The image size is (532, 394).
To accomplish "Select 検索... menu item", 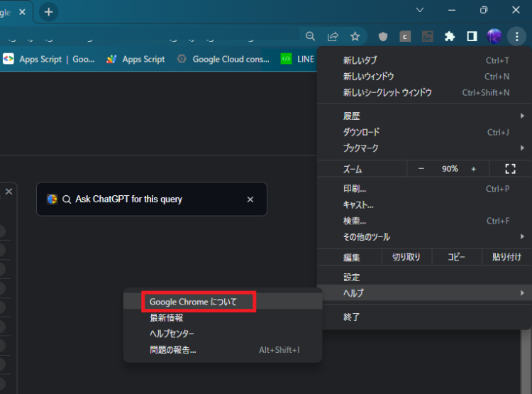I will (x=424, y=221).
